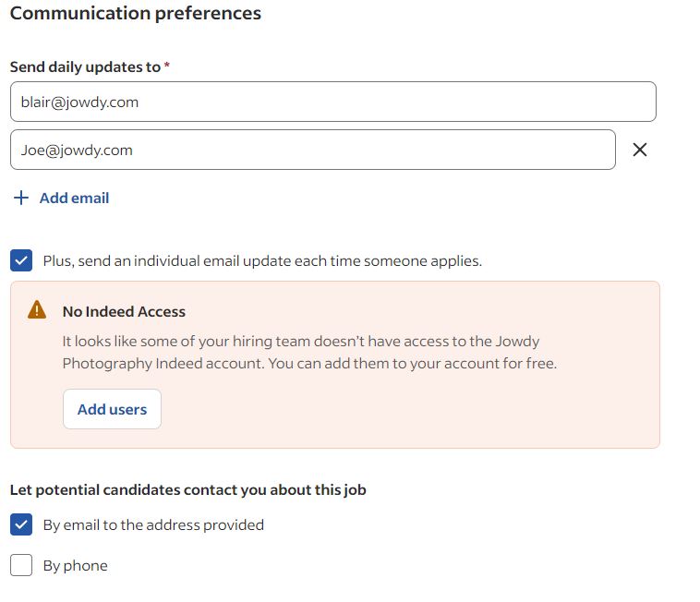The image size is (700, 602).
Task: Click the Communication preferences heading
Action: click(135, 13)
